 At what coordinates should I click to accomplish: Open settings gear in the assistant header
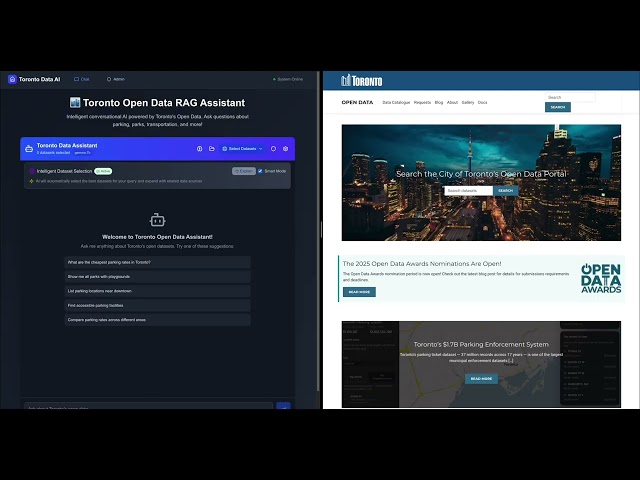286,149
